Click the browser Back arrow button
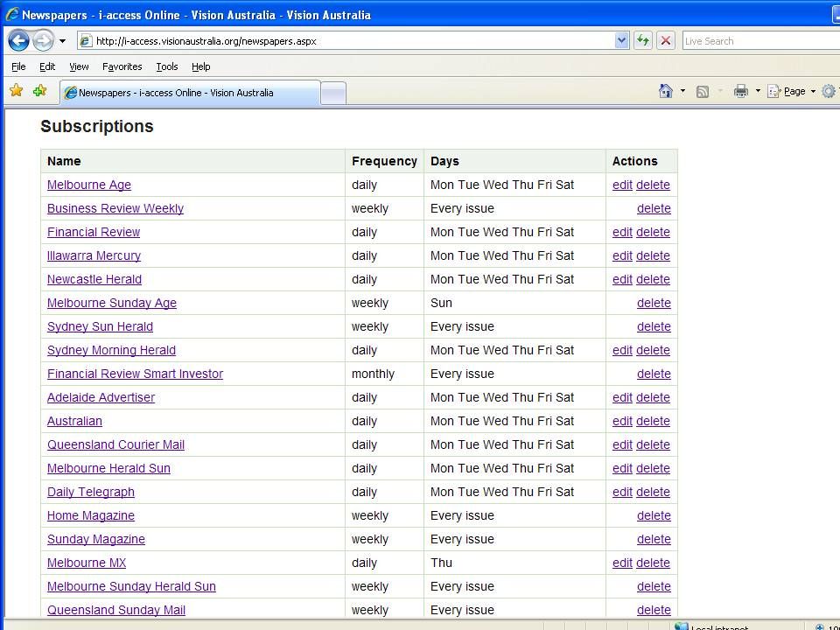 18,41
